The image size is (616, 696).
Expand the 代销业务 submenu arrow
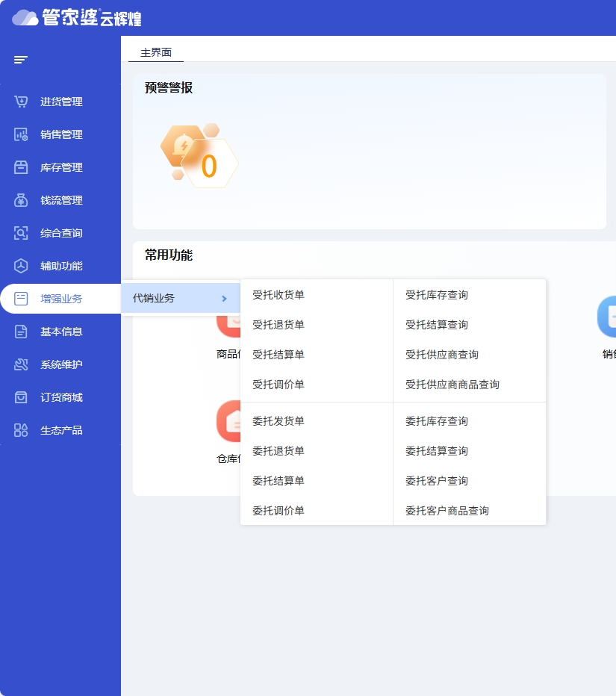pyautogui.click(x=224, y=299)
